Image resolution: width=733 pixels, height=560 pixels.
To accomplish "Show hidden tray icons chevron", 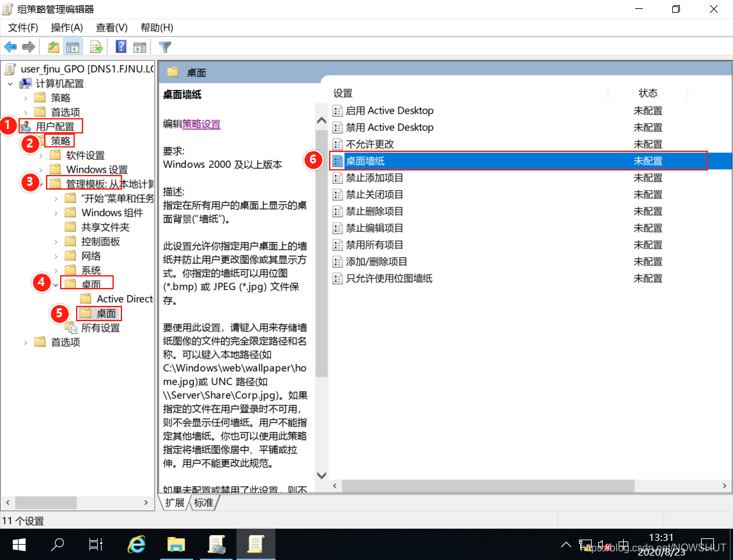I will tap(566, 545).
